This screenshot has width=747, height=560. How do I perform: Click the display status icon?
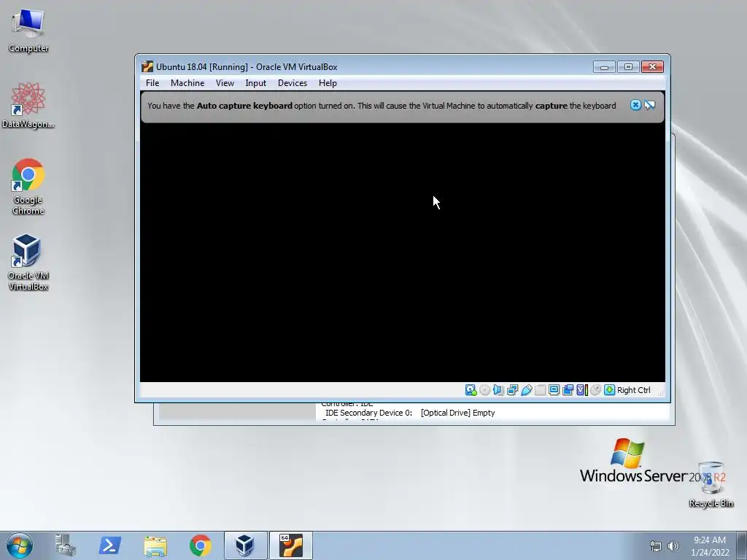pos(554,390)
